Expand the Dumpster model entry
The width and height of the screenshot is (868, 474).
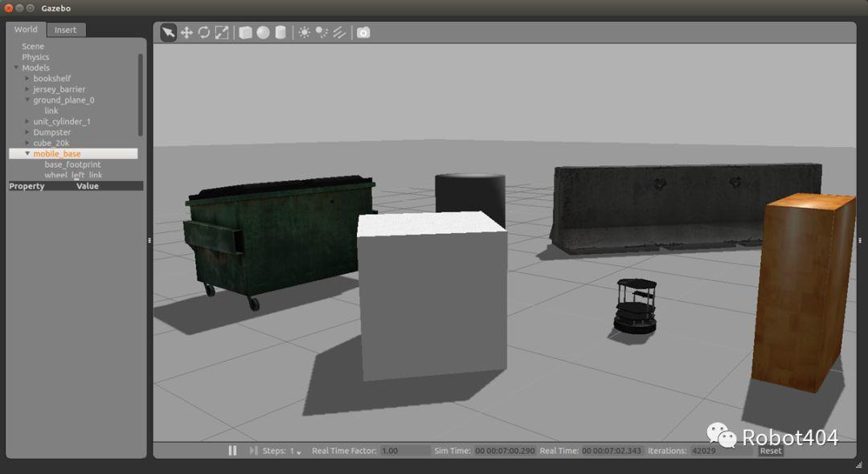[x=27, y=133]
